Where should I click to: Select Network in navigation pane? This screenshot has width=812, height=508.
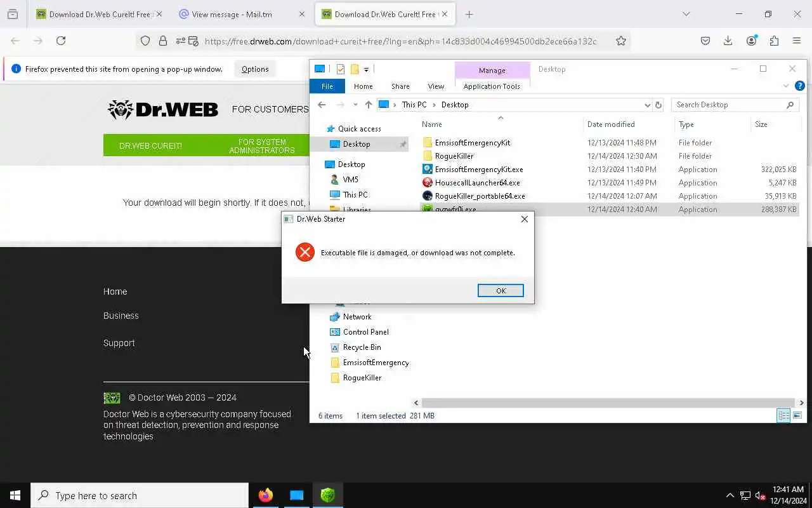(x=357, y=317)
